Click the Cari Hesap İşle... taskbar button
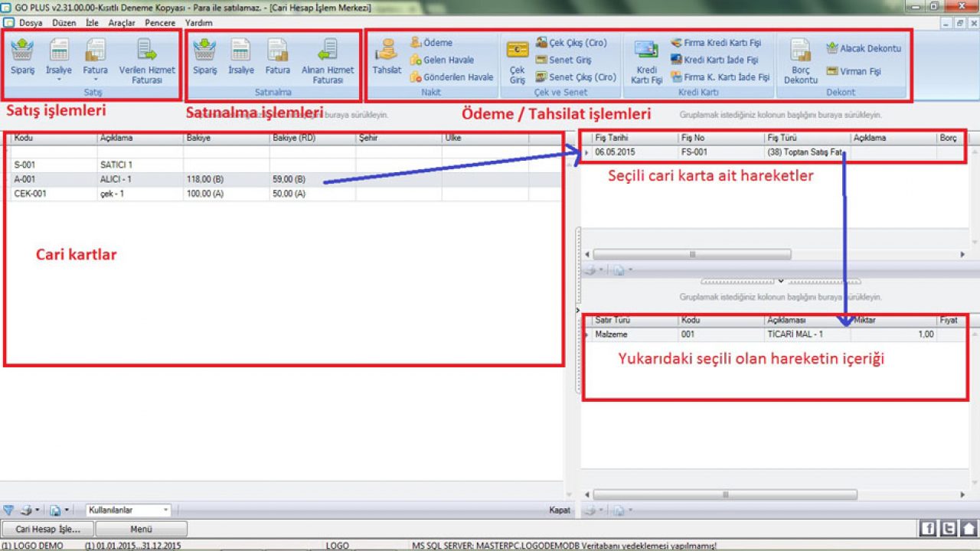Screen dimensions: 980x551 pyautogui.click(x=47, y=529)
